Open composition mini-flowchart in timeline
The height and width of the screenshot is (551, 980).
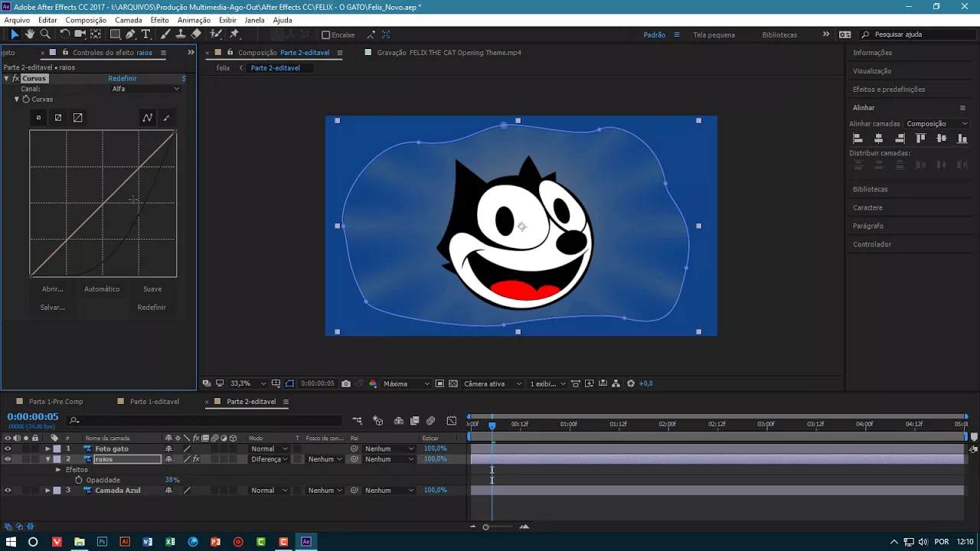click(357, 421)
